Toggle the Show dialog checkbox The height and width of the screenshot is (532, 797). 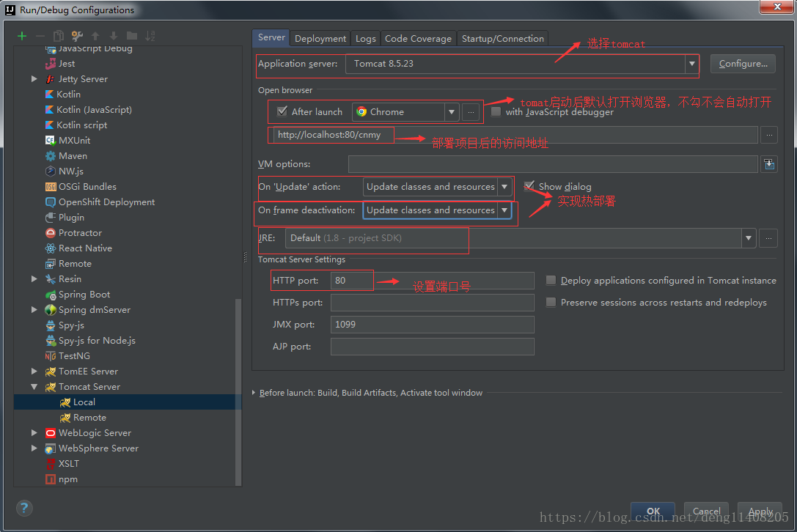tap(529, 186)
